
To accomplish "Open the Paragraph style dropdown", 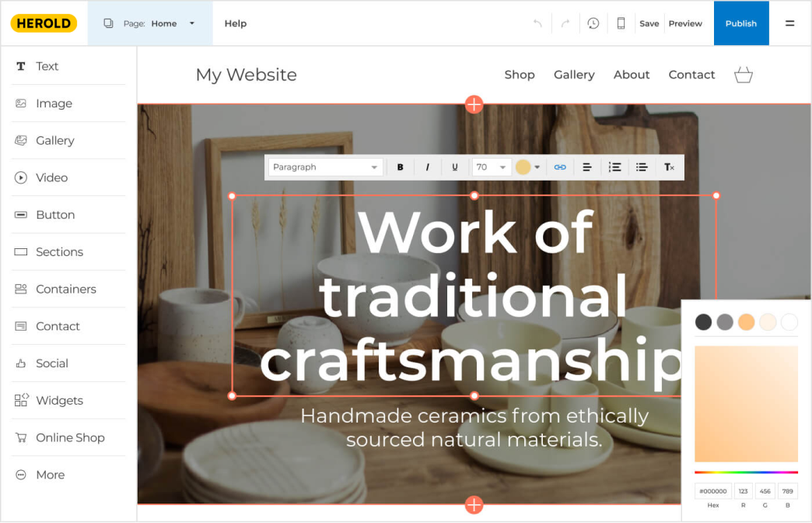I will [x=325, y=167].
